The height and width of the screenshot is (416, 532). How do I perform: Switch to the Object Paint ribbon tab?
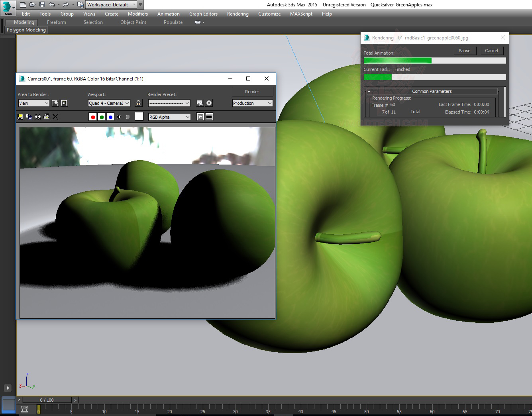pos(133,22)
